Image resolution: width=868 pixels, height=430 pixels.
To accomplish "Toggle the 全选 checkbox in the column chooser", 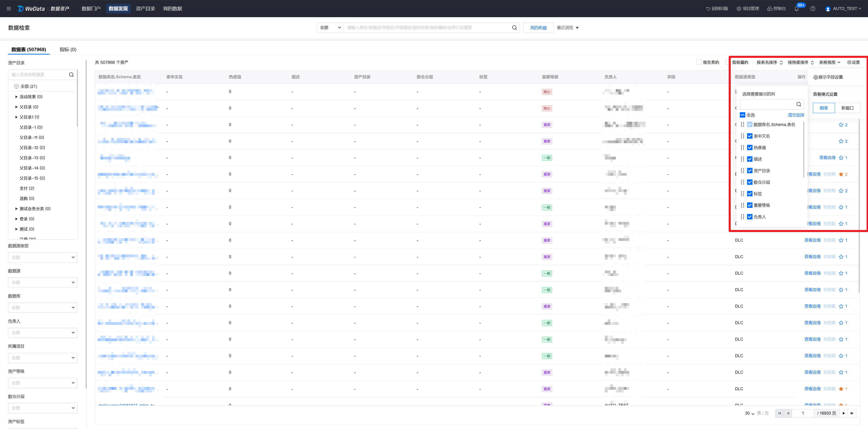I will click(742, 115).
